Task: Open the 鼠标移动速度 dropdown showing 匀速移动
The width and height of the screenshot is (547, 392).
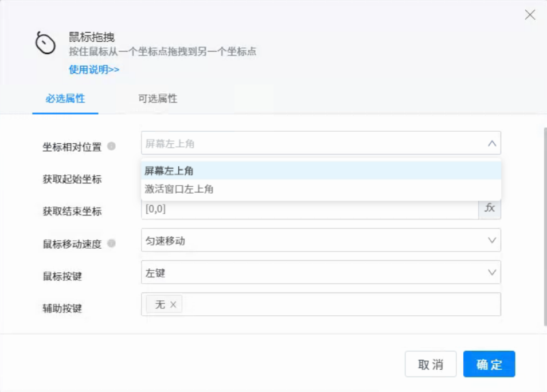Action: 321,241
